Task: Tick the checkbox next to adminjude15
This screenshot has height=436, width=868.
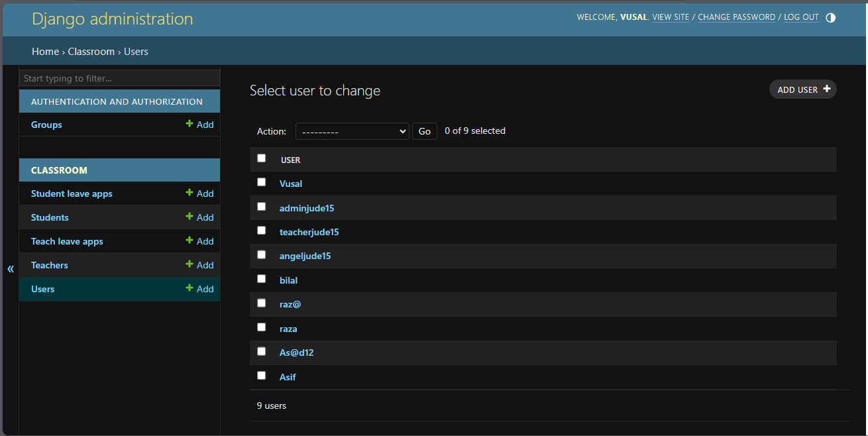Action: (x=261, y=207)
